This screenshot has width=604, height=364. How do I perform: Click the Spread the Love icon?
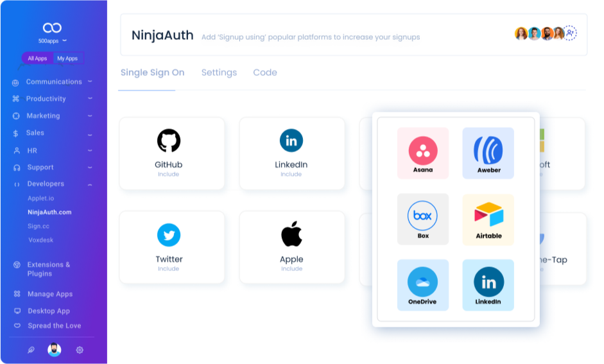(x=17, y=325)
